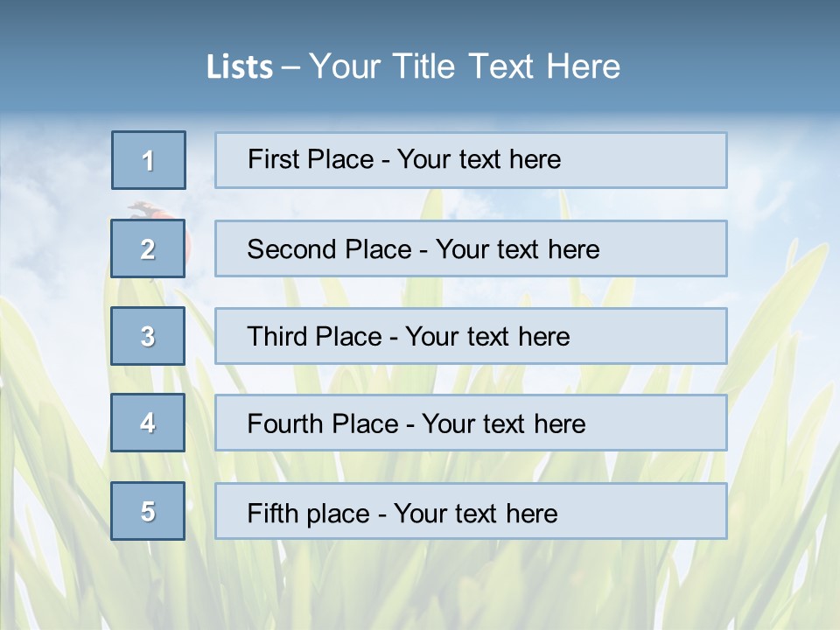Image resolution: width=840 pixels, height=630 pixels.
Task: Select the number 2 box
Action: coord(148,249)
